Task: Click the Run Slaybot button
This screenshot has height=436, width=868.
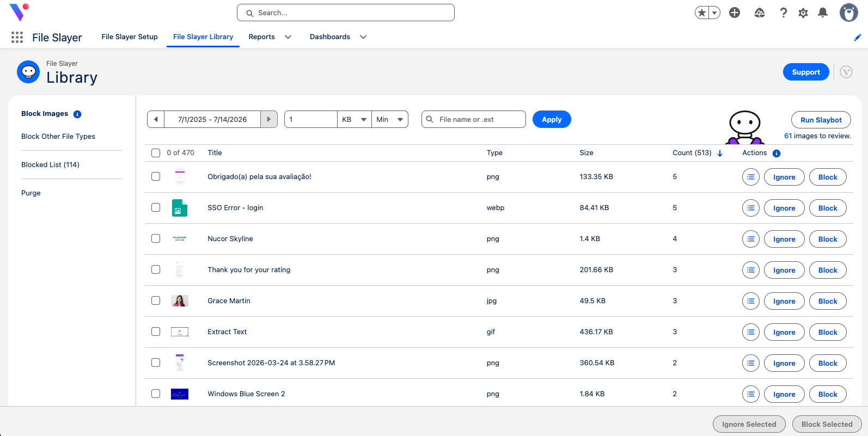Action: coord(821,120)
